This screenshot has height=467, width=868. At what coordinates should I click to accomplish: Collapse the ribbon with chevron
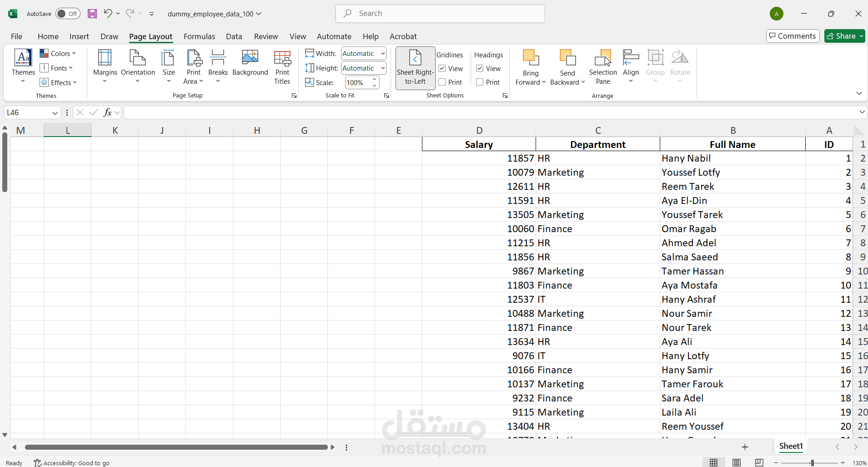859,93
